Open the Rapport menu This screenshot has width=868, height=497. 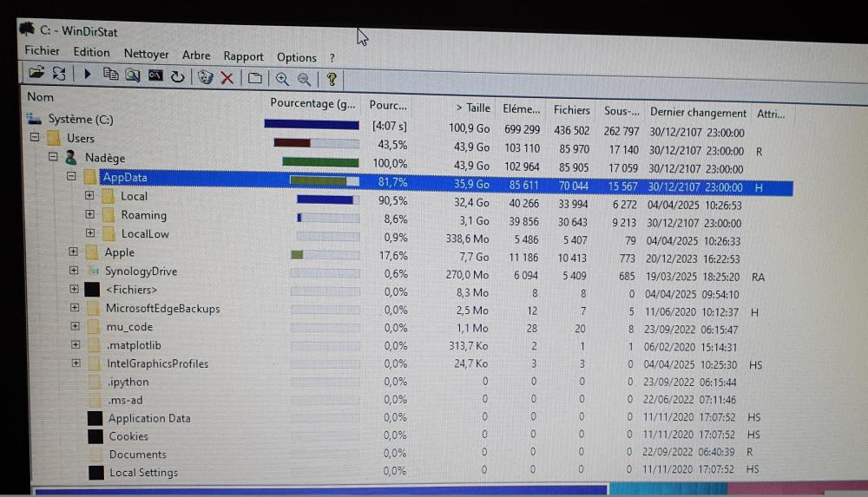tap(243, 56)
